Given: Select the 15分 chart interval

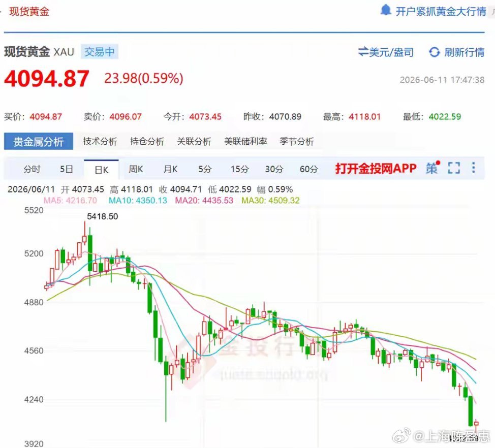Looking at the screenshot, I should tap(239, 170).
